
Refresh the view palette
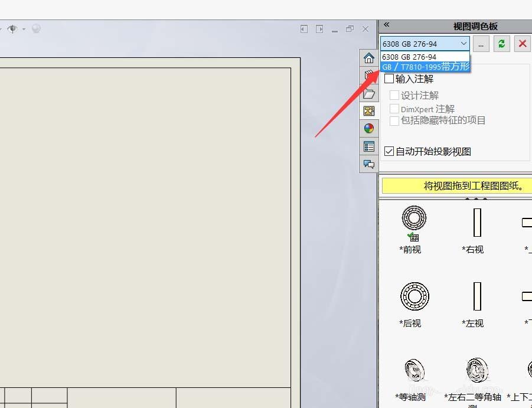coord(501,43)
